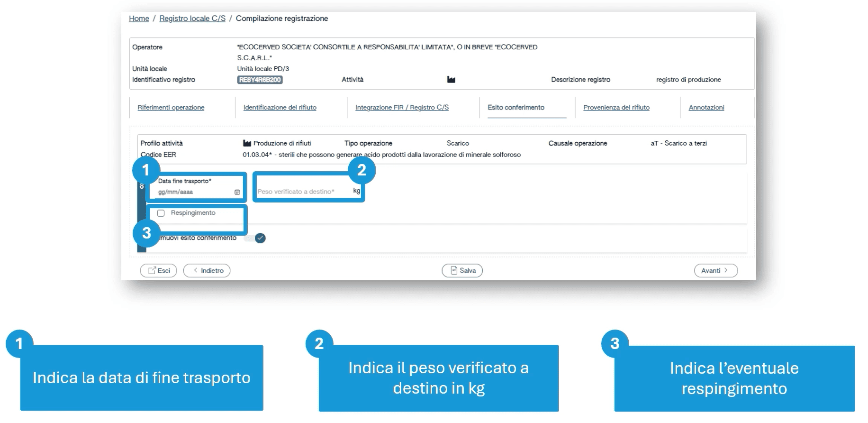This screenshot has height=423, width=868.
Task: Open the Riferimenti operazione tab
Action: pos(171,108)
